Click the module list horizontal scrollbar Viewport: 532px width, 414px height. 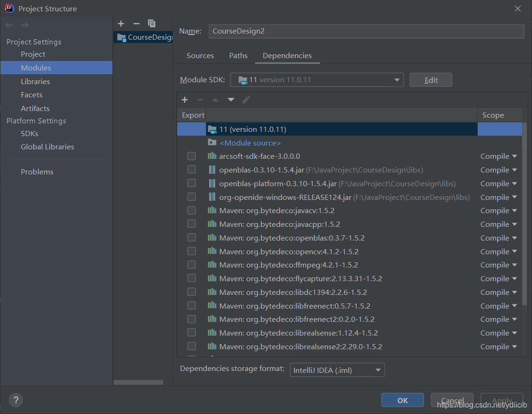tap(138, 382)
